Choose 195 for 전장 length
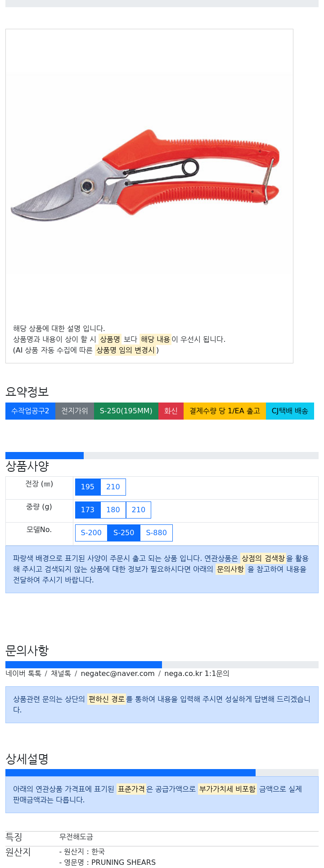 coord(88,487)
